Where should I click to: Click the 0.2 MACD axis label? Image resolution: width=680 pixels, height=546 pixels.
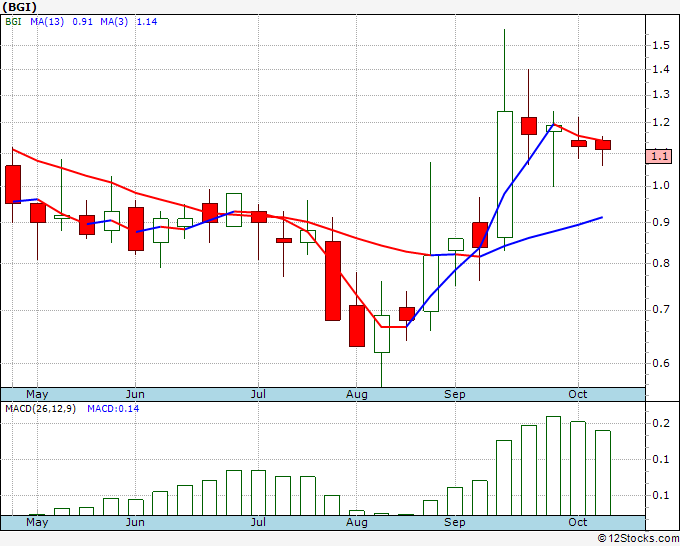coord(661,423)
